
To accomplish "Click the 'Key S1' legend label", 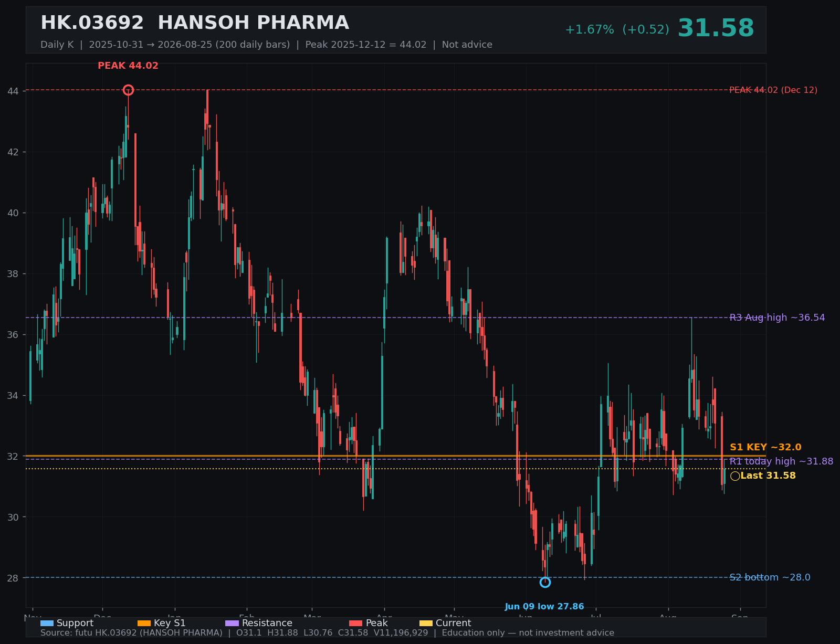I will pyautogui.click(x=170, y=624).
